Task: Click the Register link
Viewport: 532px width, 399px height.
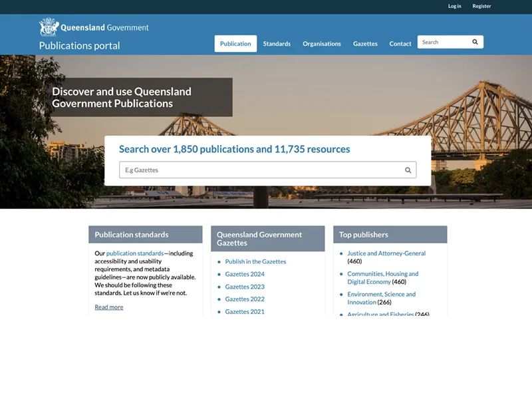Action: point(481,6)
